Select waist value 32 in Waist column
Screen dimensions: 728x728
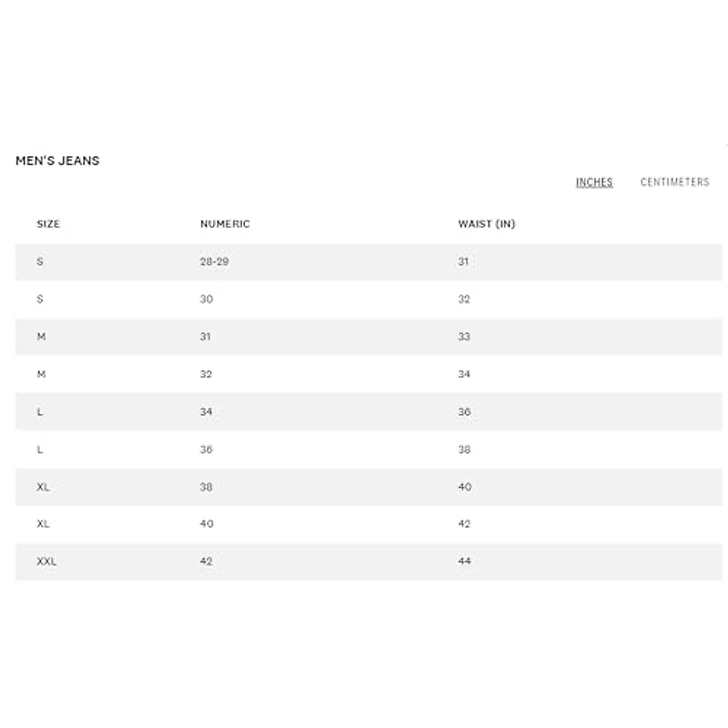[x=464, y=299]
